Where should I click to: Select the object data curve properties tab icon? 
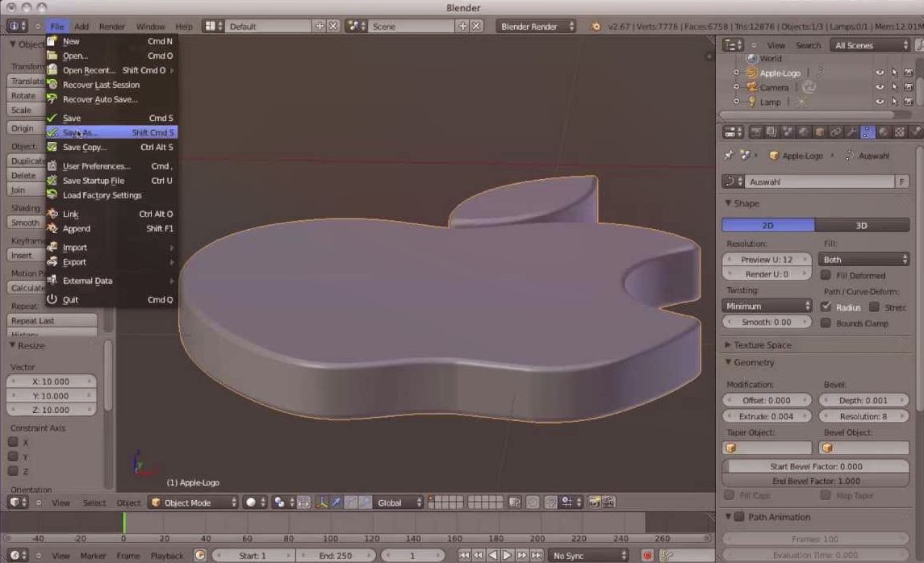tap(867, 132)
